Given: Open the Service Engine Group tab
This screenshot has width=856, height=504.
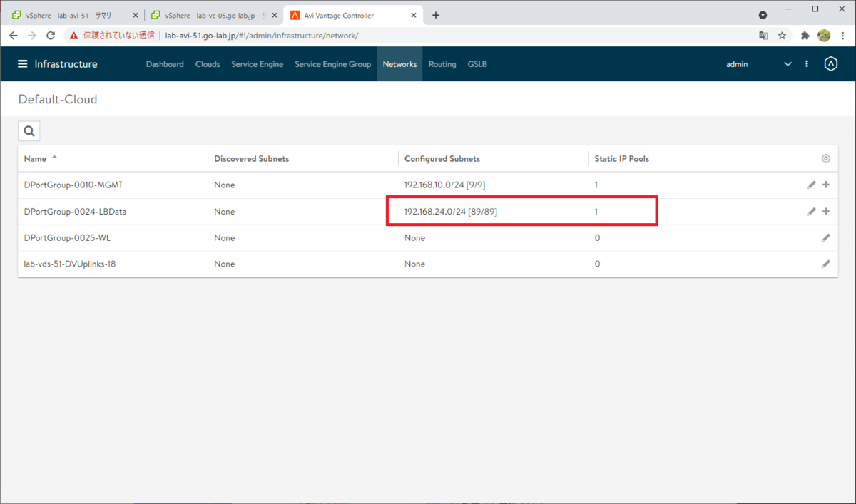Looking at the screenshot, I should tap(332, 64).
